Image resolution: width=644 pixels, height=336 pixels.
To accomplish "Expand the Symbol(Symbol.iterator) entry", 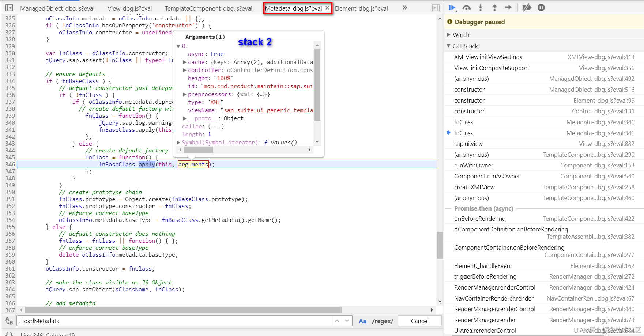I will coord(178,143).
